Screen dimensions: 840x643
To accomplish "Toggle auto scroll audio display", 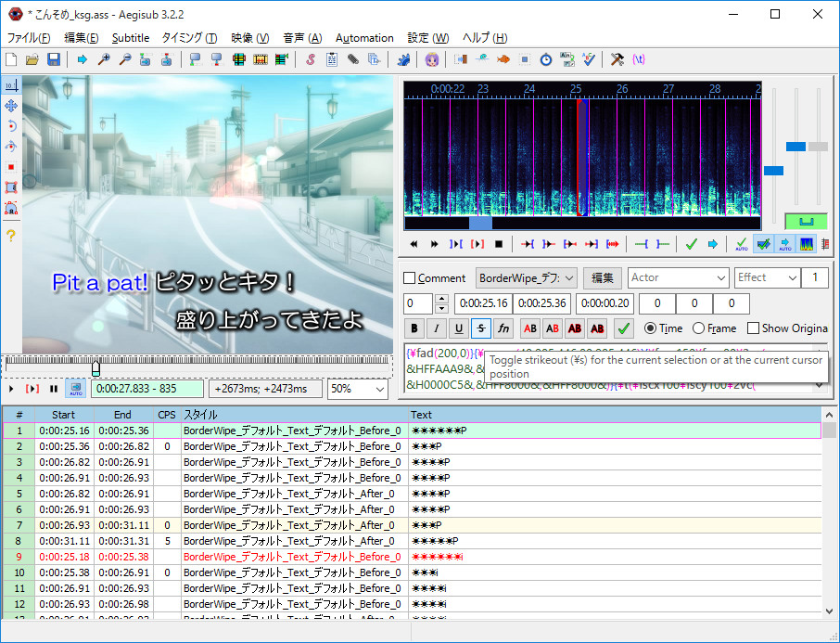I will pos(784,244).
